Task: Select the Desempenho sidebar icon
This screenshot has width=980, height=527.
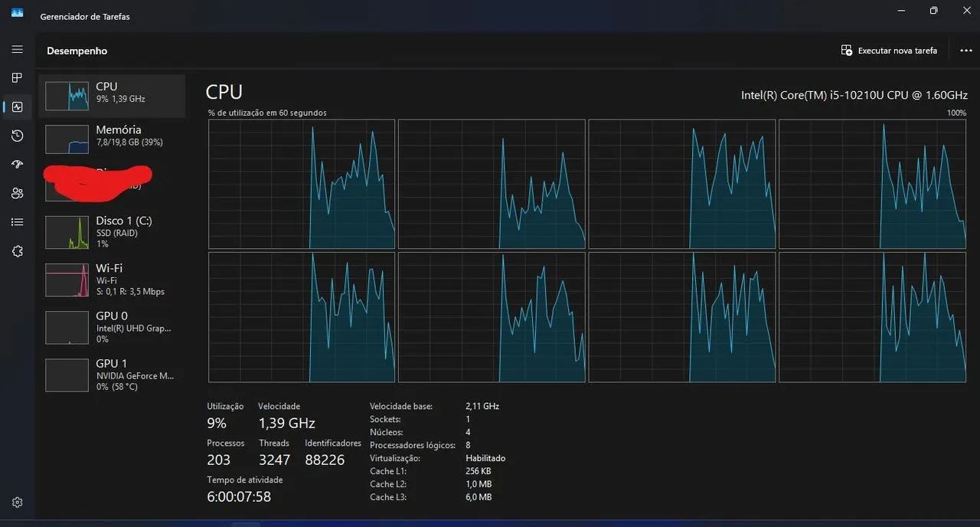Action: (x=17, y=107)
